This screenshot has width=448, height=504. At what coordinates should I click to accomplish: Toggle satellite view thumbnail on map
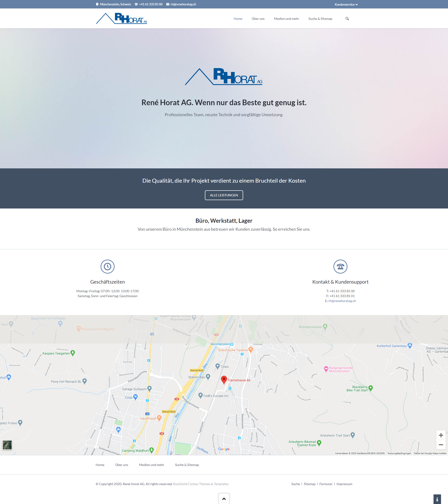pos(7,445)
